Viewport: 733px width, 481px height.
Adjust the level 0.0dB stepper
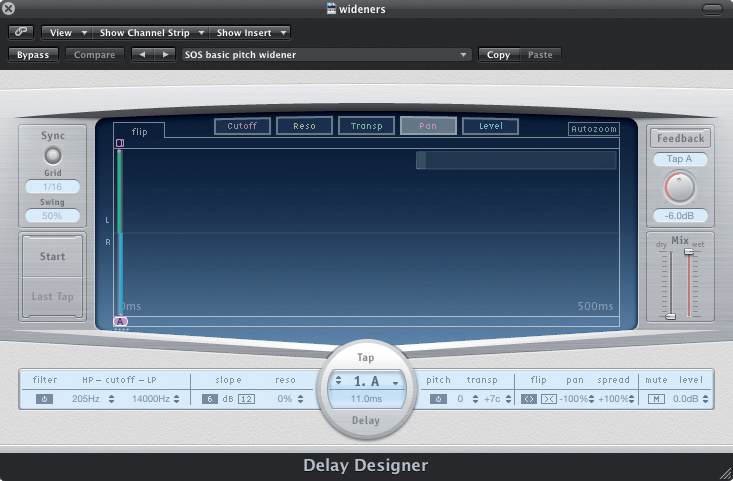[705, 399]
